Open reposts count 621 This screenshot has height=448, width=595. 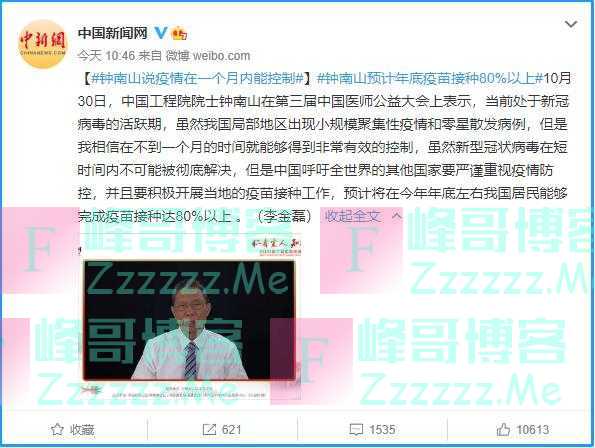(231, 430)
